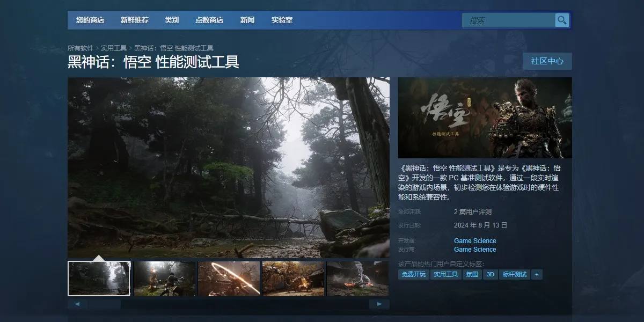Click in the 搜索 search field

click(508, 20)
